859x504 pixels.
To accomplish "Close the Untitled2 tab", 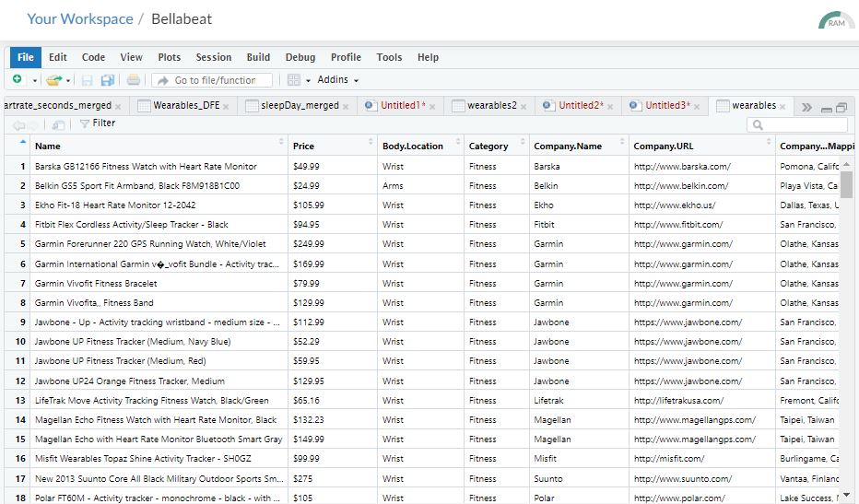I will [610, 107].
